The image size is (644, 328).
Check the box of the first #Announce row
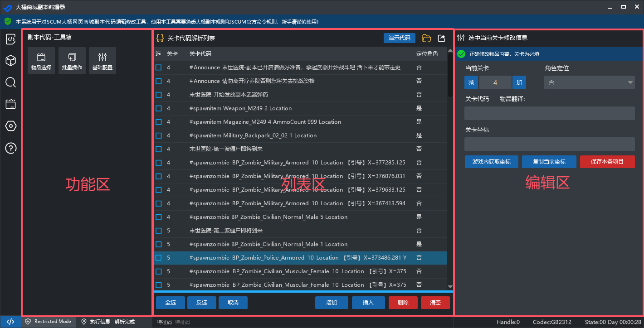[x=159, y=67]
